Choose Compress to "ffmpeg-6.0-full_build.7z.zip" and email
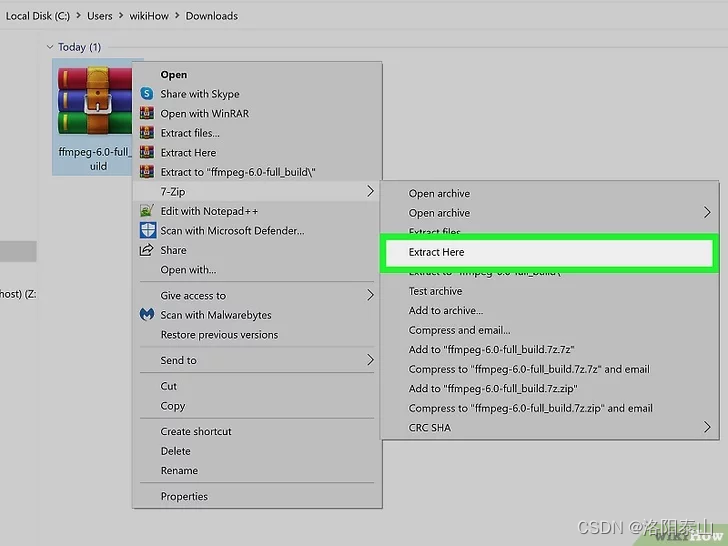The image size is (728, 546). click(x=550, y=408)
